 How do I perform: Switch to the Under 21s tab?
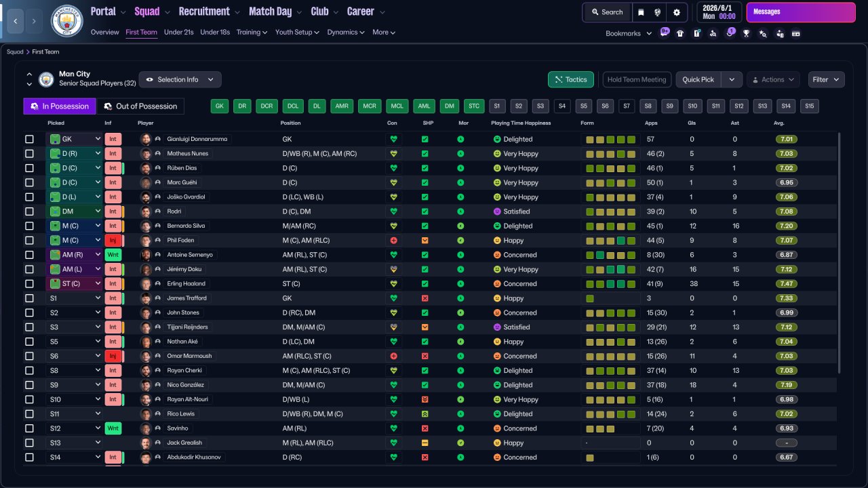pyautogui.click(x=179, y=33)
